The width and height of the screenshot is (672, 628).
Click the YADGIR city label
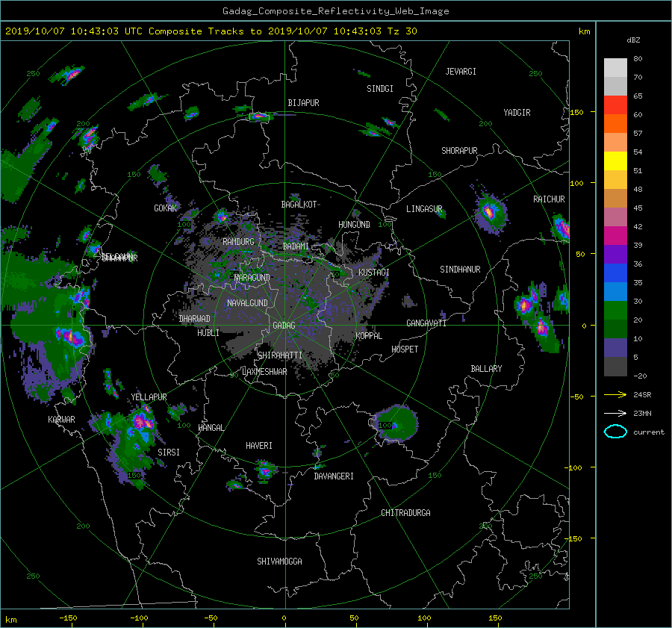pos(517,113)
